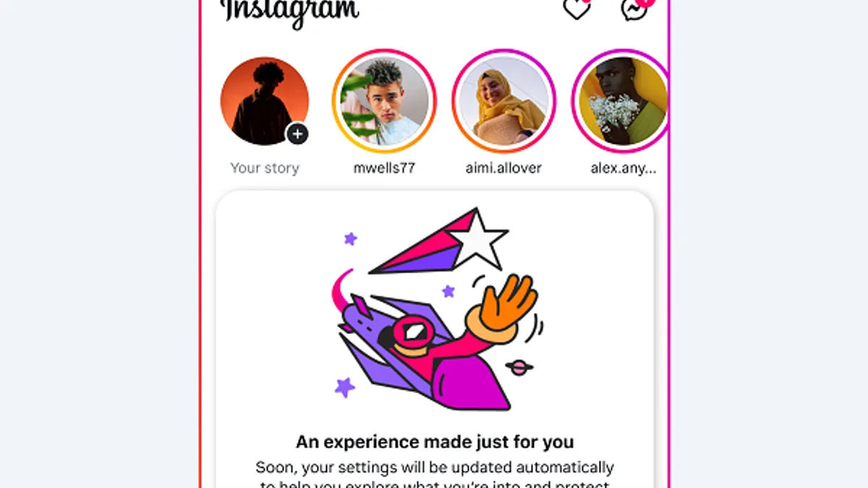Open your own story profile picture
The height and width of the screenshot is (488, 868).
[x=265, y=101]
